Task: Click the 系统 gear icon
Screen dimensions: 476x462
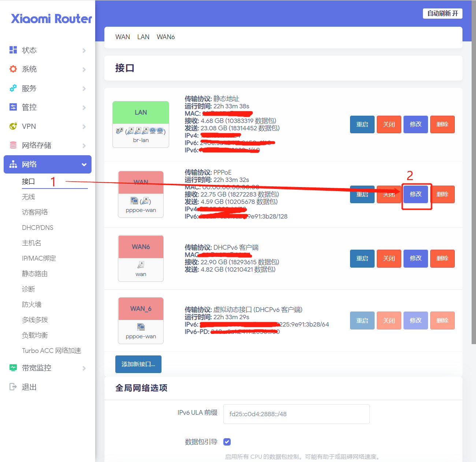Action: point(13,69)
